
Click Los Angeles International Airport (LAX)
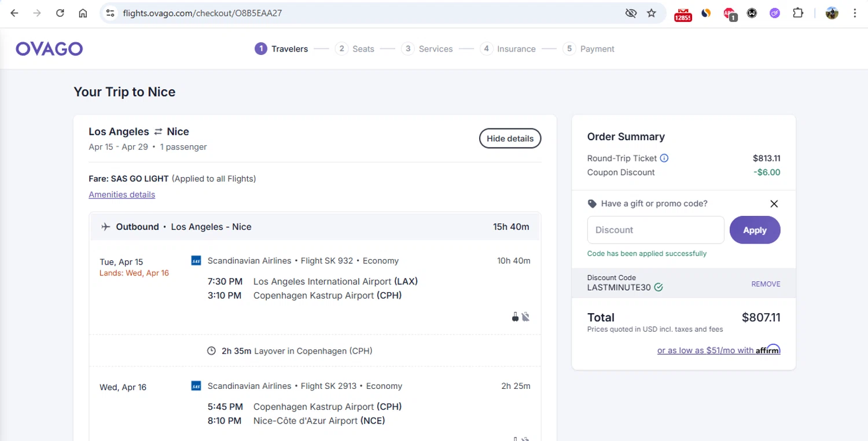tap(336, 281)
